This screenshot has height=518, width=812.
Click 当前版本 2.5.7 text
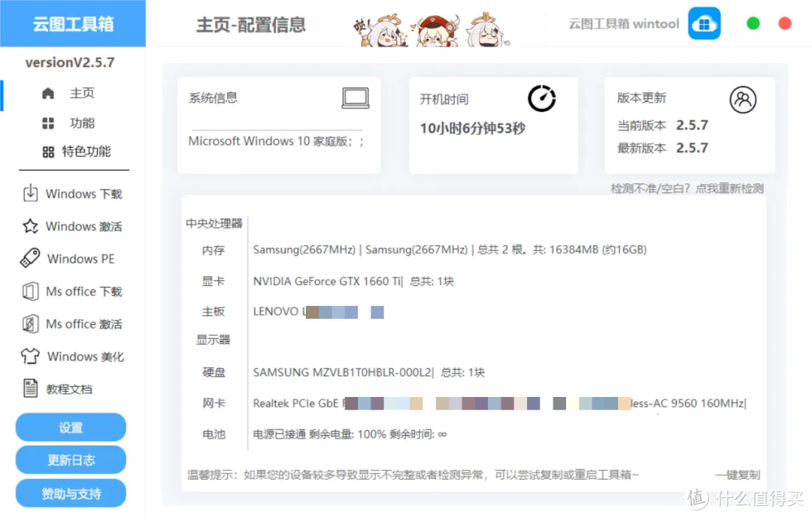click(662, 126)
